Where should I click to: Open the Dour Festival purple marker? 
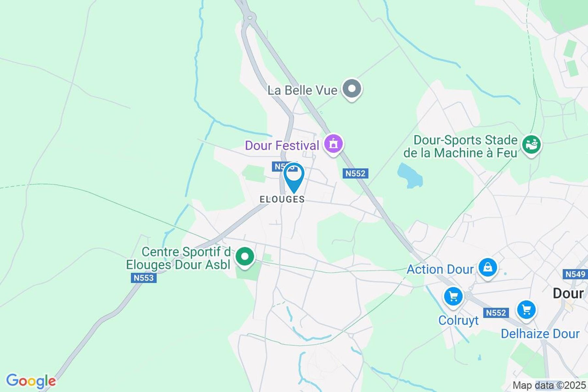click(x=333, y=144)
